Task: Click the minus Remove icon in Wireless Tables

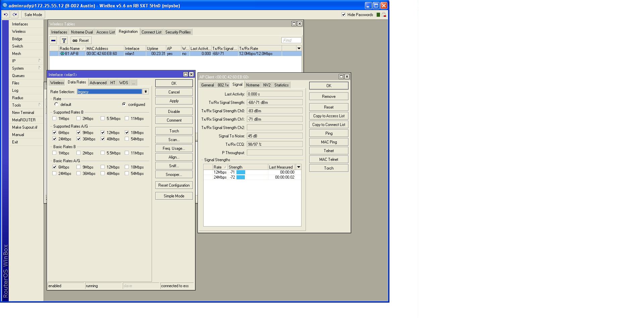Action: tap(53, 41)
